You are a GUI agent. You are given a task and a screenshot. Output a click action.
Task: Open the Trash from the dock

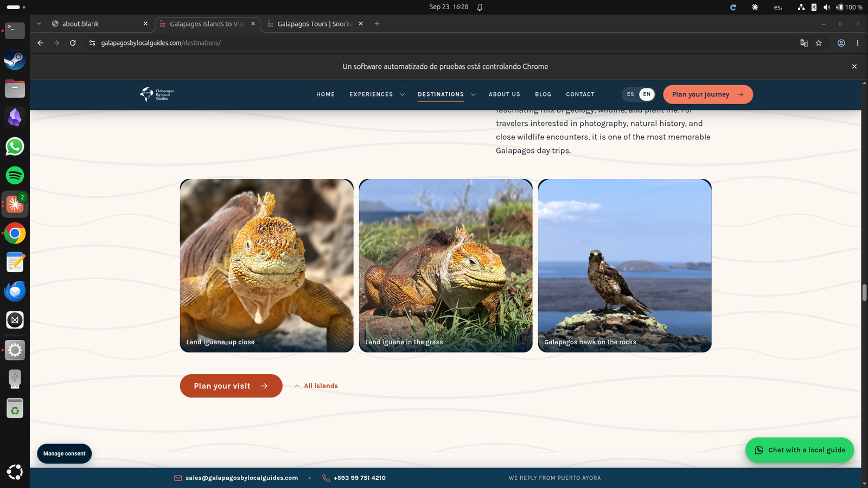pyautogui.click(x=15, y=408)
